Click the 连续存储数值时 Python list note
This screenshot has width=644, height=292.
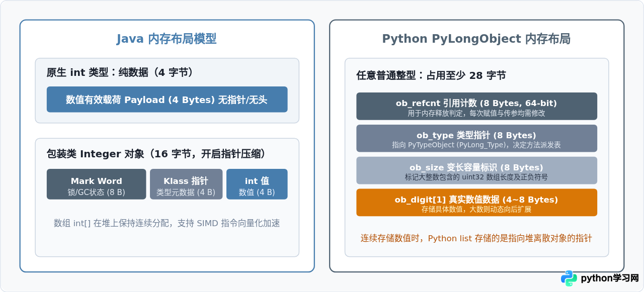pos(476,238)
